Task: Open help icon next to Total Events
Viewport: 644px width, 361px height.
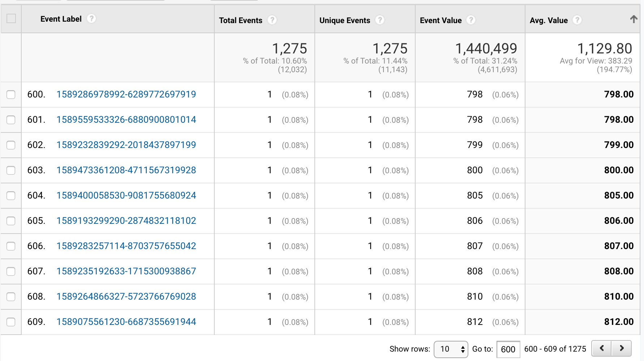Action: pos(272,20)
